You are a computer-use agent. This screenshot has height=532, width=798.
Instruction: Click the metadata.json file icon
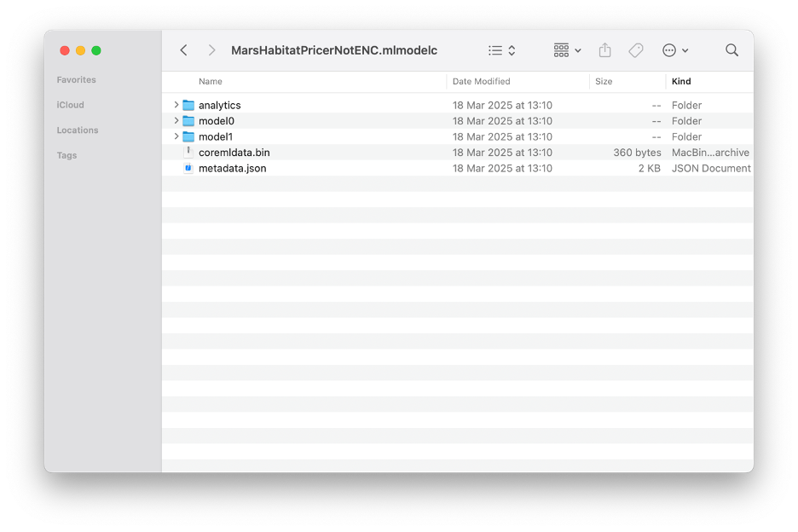pos(188,168)
